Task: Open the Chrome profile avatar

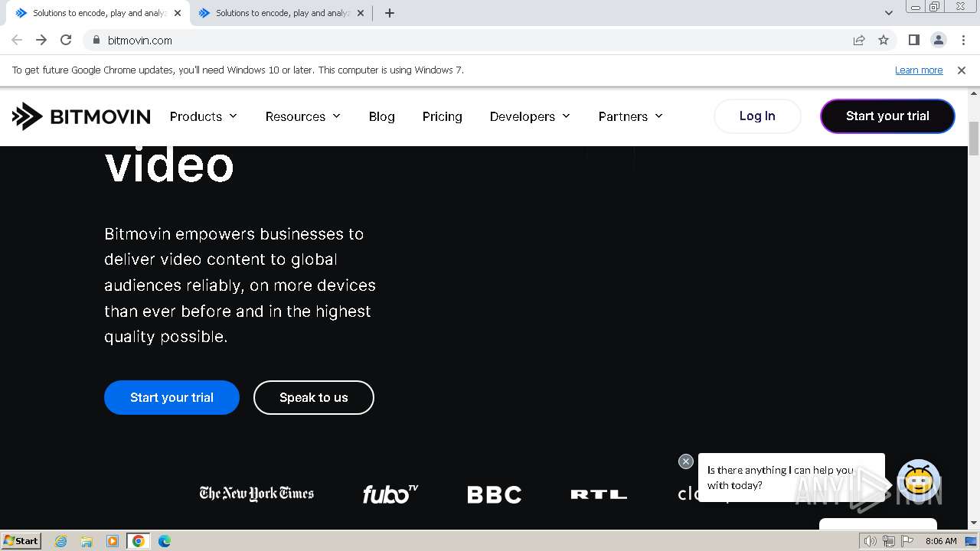Action: 939,40
